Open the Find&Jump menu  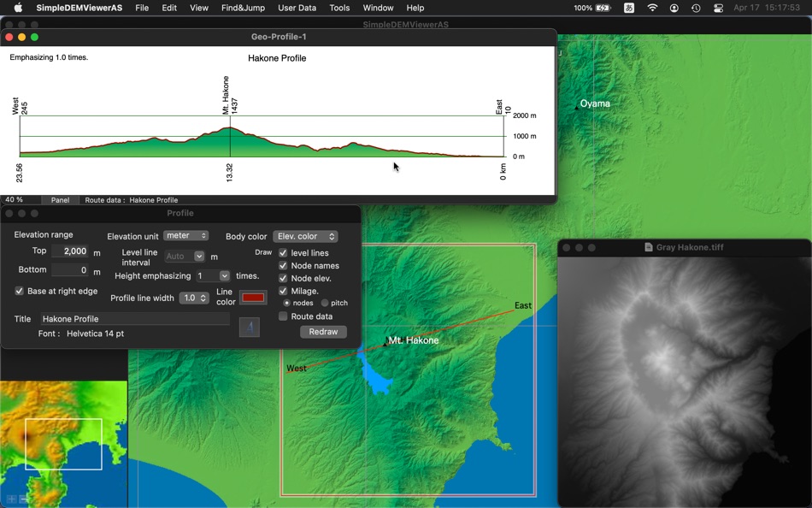coord(243,8)
